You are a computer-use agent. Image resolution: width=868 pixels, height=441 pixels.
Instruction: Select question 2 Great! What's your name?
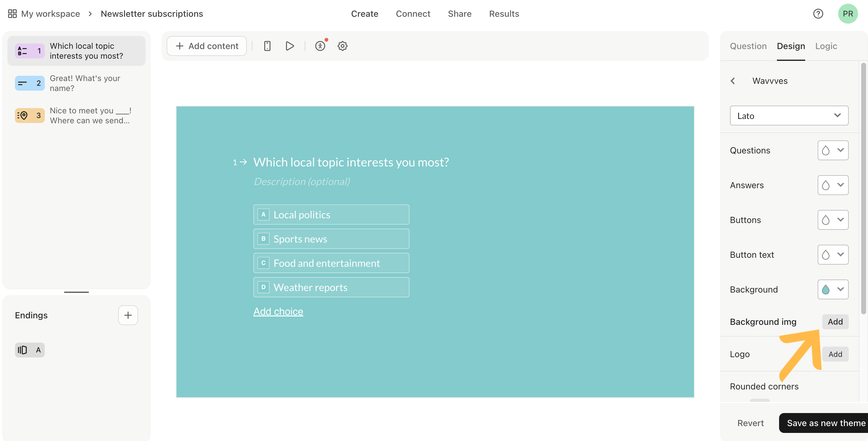pyautogui.click(x=76, y=83)
